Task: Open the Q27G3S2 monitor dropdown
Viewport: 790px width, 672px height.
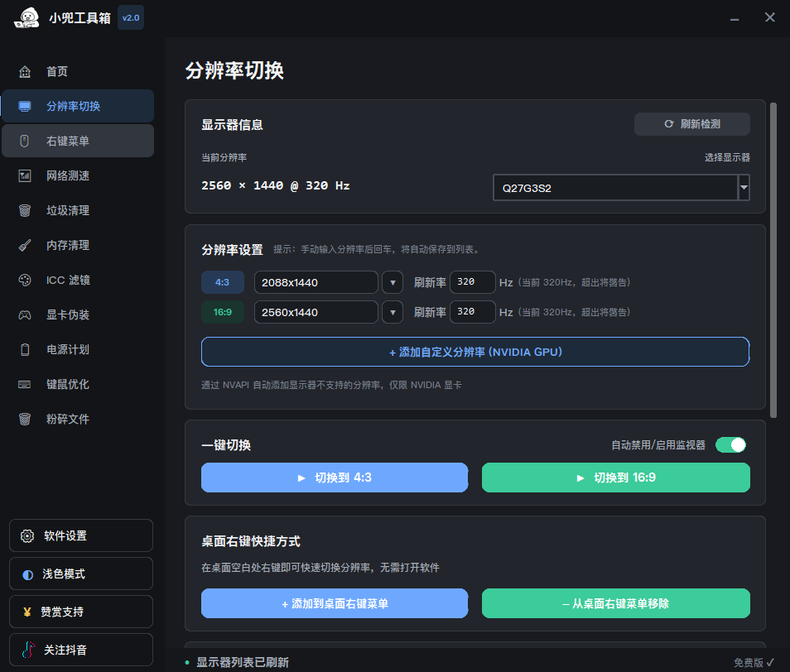Action: coord(744,187)
